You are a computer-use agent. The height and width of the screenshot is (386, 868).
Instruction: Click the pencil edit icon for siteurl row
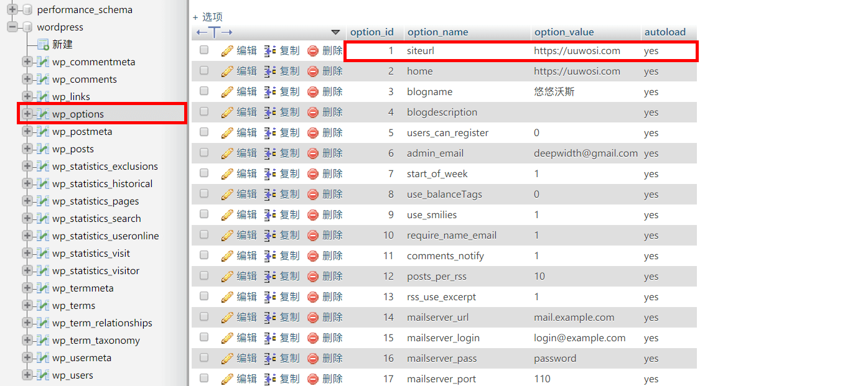227,51
